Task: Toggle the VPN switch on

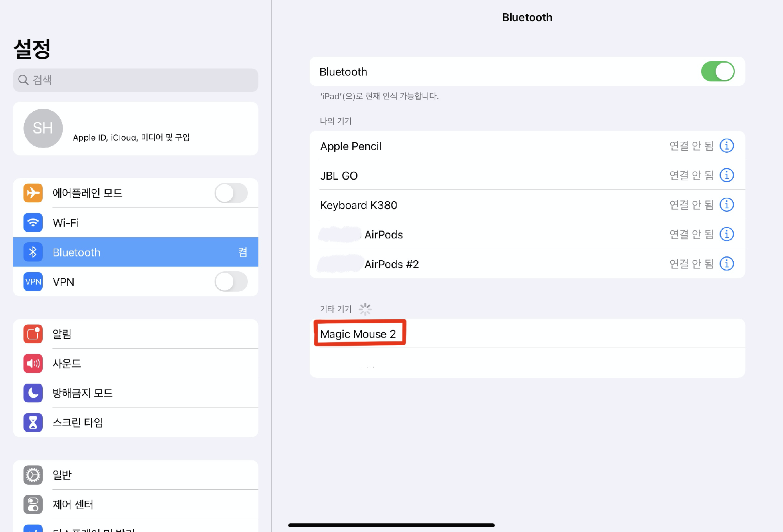Action: (231, 281)
